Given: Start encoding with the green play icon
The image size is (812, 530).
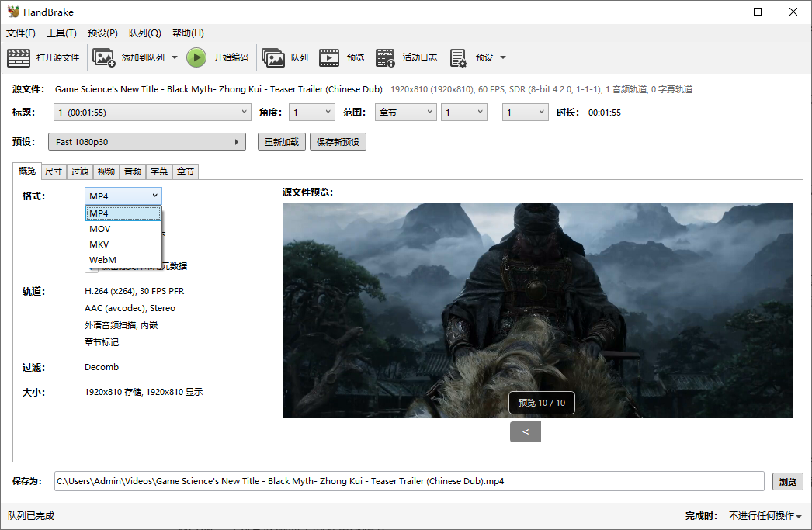Looking at the screenshot, I should tap(196, 57).
